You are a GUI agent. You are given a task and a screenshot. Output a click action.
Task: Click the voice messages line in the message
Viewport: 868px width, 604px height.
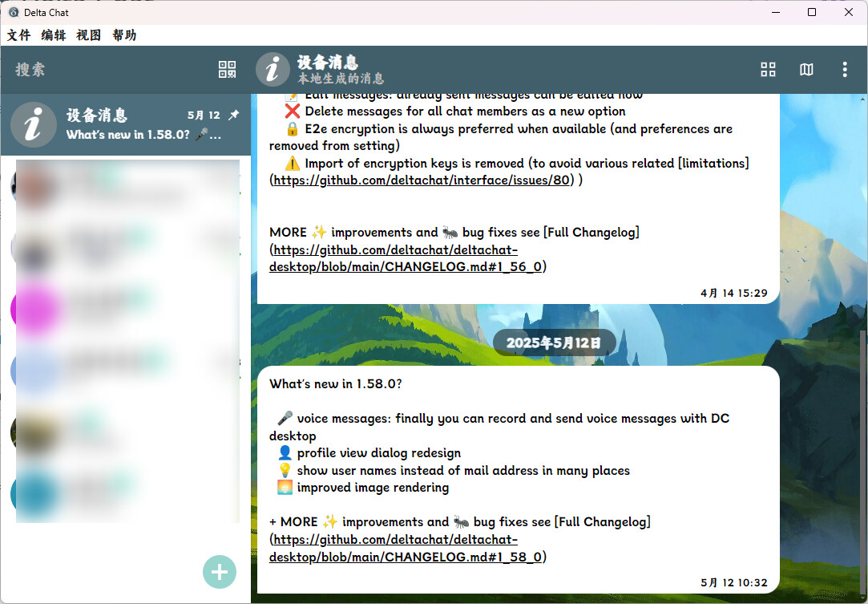(499, 428)
